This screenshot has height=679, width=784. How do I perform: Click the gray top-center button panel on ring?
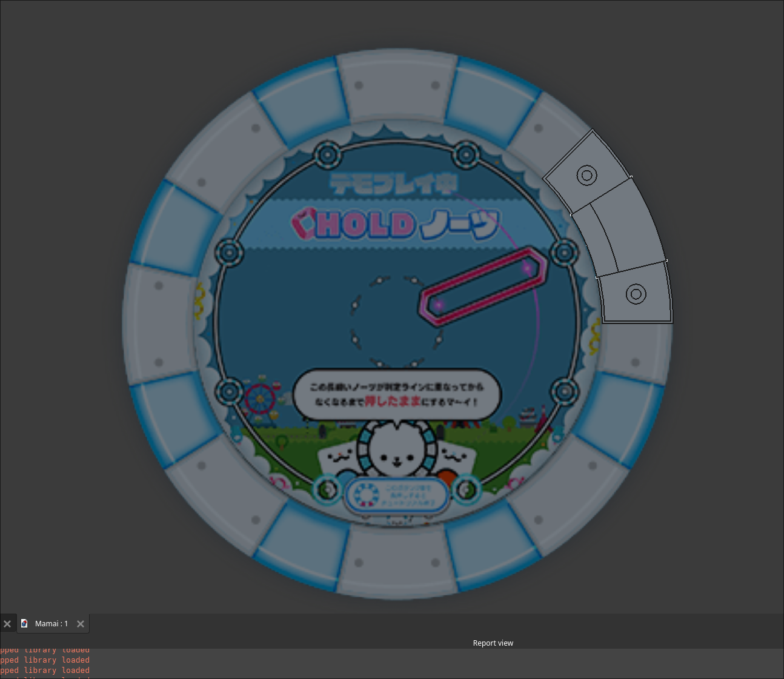(397, 85)
